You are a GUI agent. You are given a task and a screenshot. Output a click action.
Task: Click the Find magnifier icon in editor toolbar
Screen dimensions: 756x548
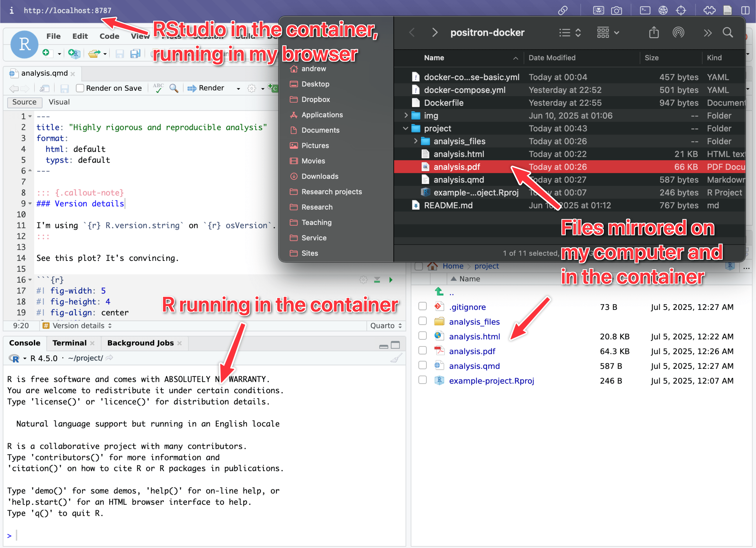pyautogui.click(x=174, y=88)
